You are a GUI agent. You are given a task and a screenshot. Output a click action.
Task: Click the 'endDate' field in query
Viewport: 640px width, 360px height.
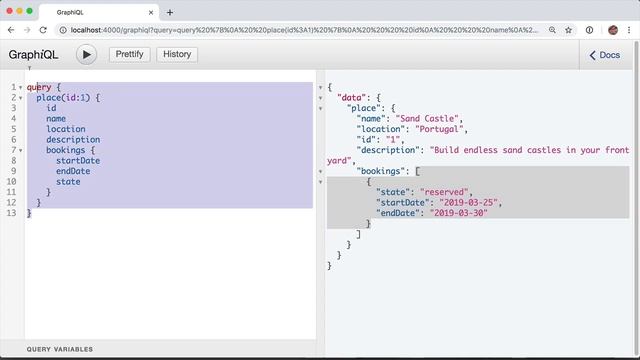click(73, 171)
